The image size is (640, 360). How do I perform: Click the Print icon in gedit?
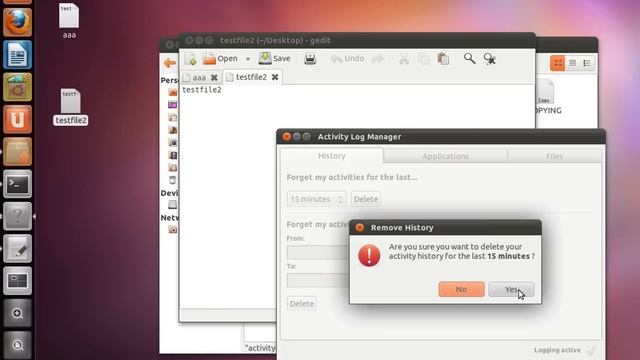tap(310, 59)
